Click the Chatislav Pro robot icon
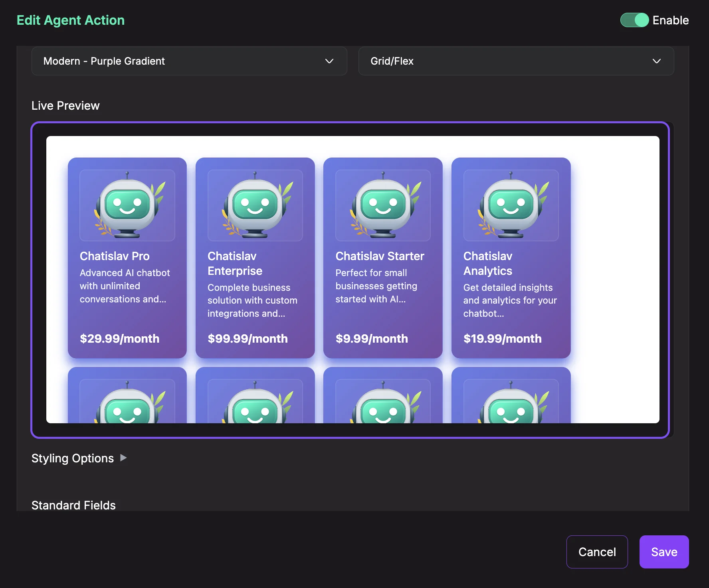The width and height of the screenshot is (709, 588). click(x=127, y=205)
